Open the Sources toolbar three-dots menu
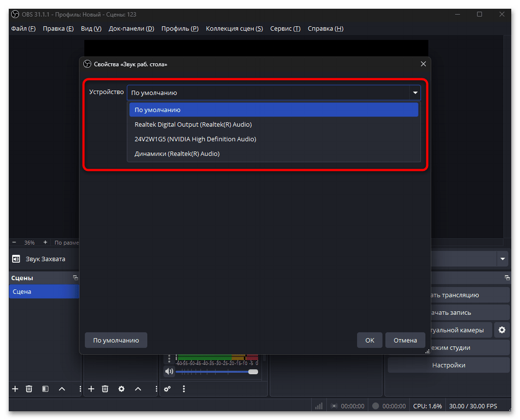 click(156, 389)
